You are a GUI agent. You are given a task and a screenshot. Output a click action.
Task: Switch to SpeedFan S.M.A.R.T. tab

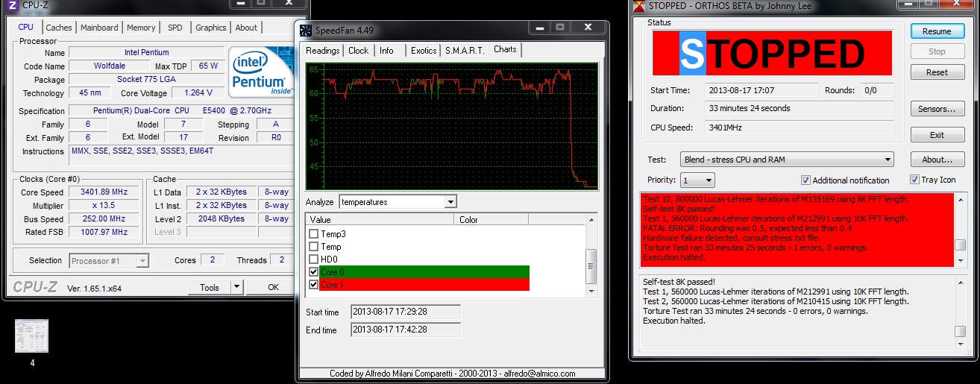[465, 51]
